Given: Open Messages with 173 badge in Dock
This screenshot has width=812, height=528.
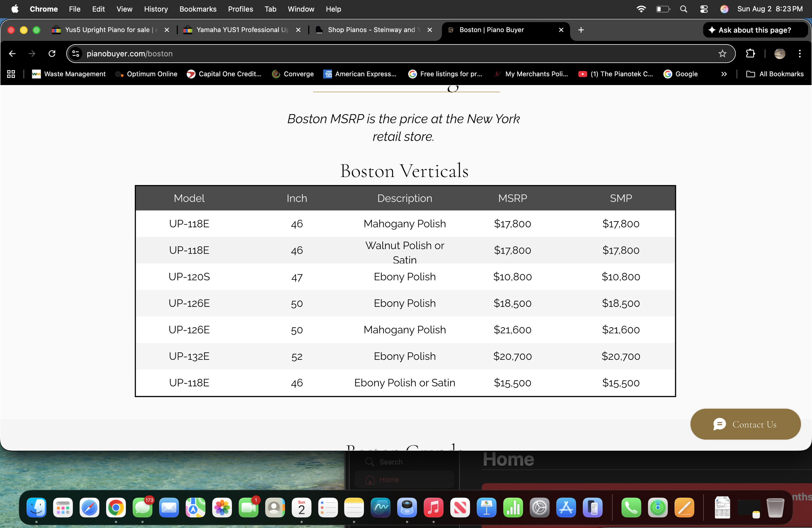Looking at the screenshot, I should tap(143, 508).
